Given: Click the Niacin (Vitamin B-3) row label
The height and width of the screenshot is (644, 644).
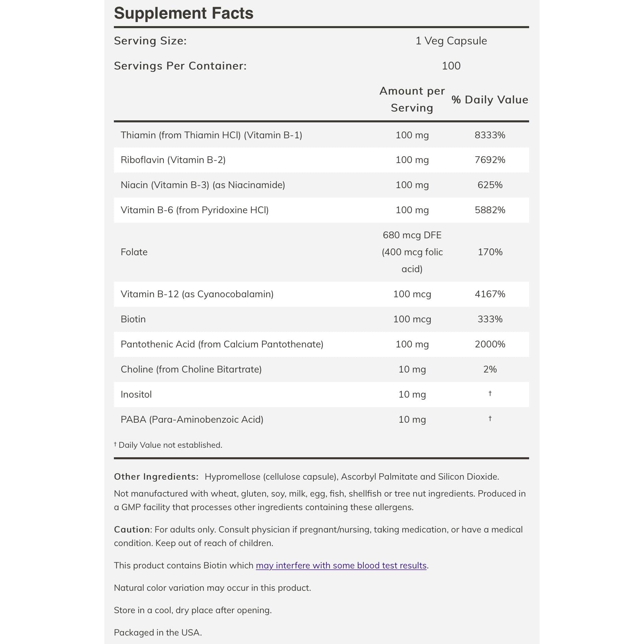Looking at the screenshot, I should click(203, 185).
